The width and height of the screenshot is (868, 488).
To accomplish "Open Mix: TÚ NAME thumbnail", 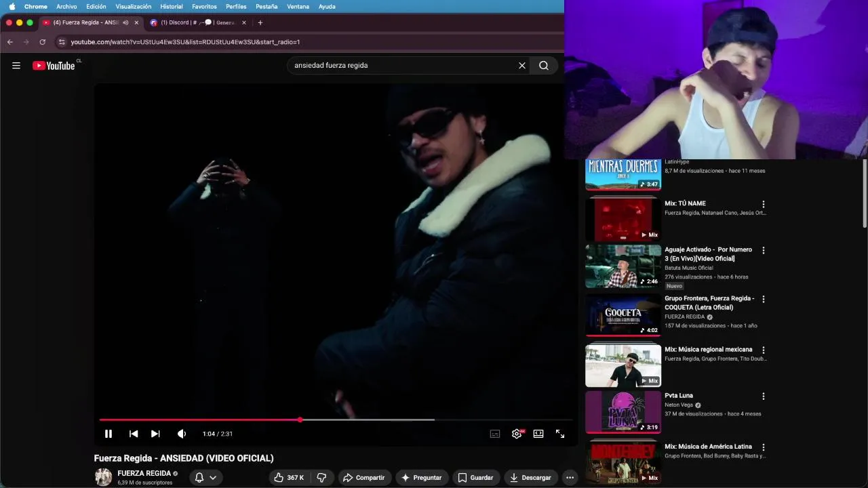I will tap(623, 220).
